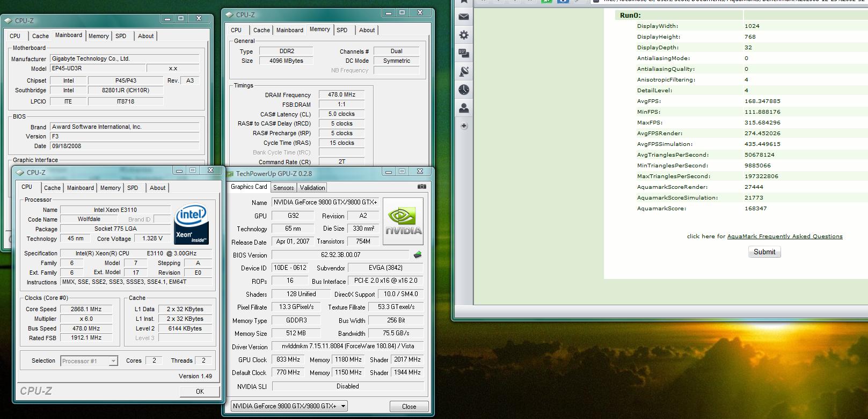Screen dimensions: 868x419
Task: Open SPD tab in CPU-Z Memory window
Action: point(342,30)
